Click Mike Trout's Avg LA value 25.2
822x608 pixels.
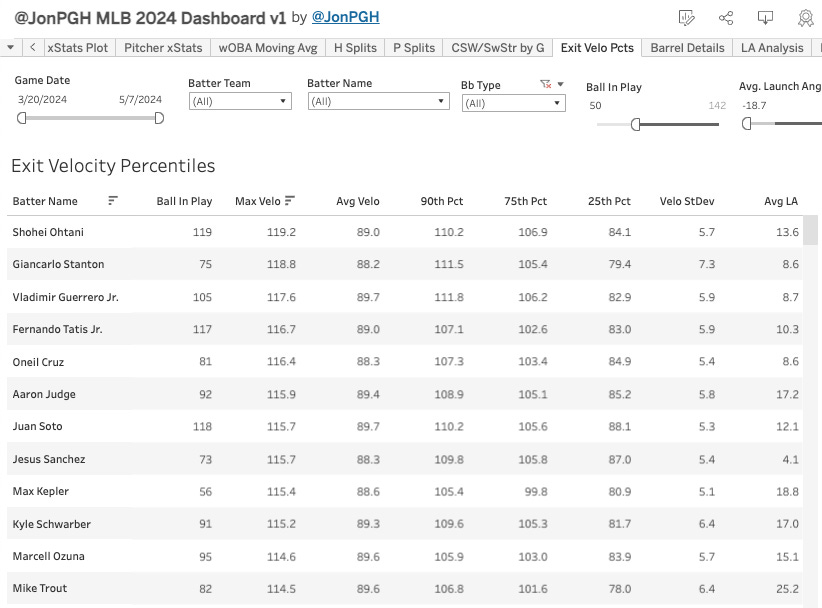click(x=787, y=589)
